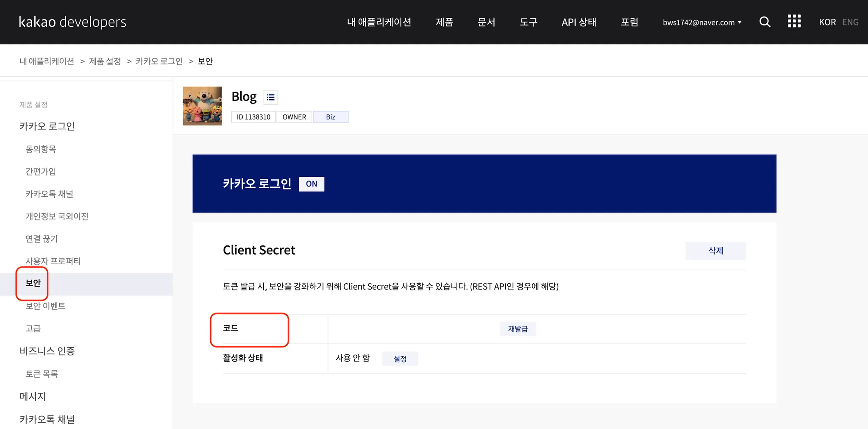
Task: Open 간편가입 in sidebar
Action: click(x=41, y=172)
